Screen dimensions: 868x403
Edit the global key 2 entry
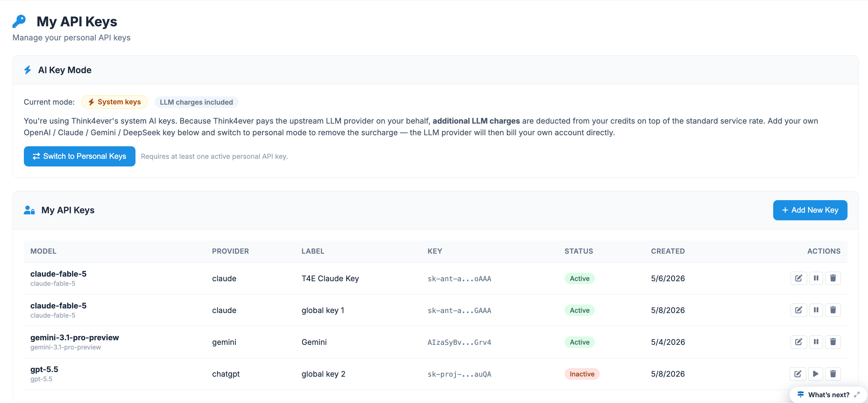[x=798, y=374]
